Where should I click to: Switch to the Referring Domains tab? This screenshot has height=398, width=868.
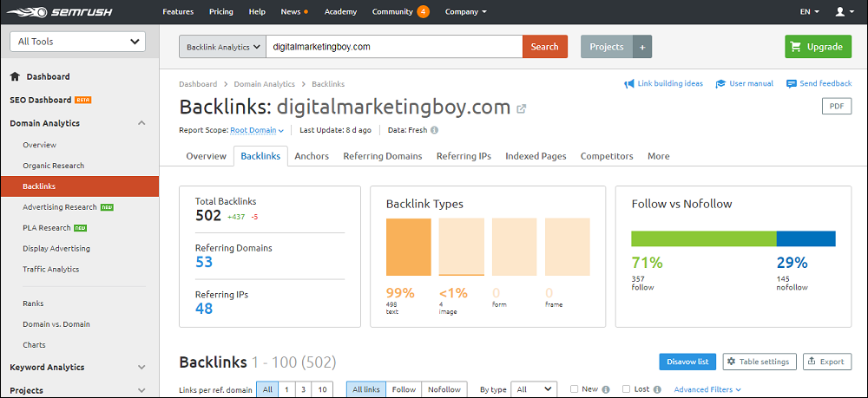(x=383, y=156)
